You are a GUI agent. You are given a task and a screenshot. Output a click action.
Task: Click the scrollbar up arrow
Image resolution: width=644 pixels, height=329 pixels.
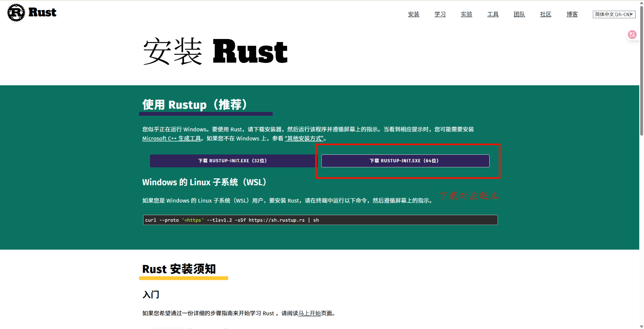coord(641,3)
